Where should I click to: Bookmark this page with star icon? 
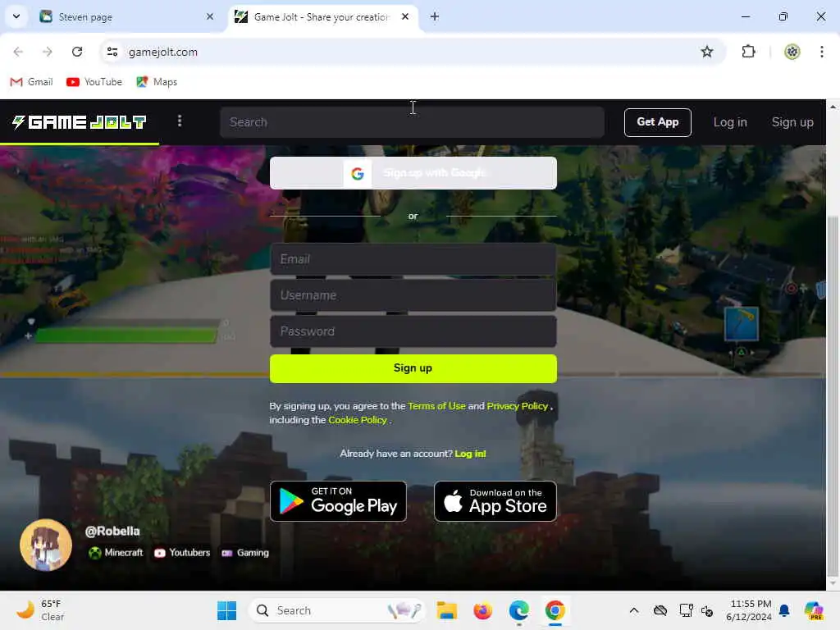point(706,52)
